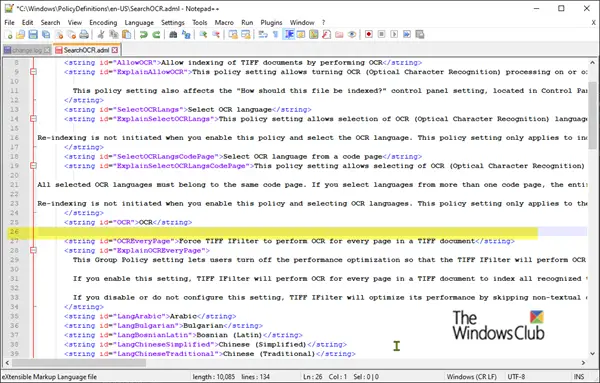Click the Stop macro recording icon
The height and width of the screenshot is (383, 600).
point(381,34)
